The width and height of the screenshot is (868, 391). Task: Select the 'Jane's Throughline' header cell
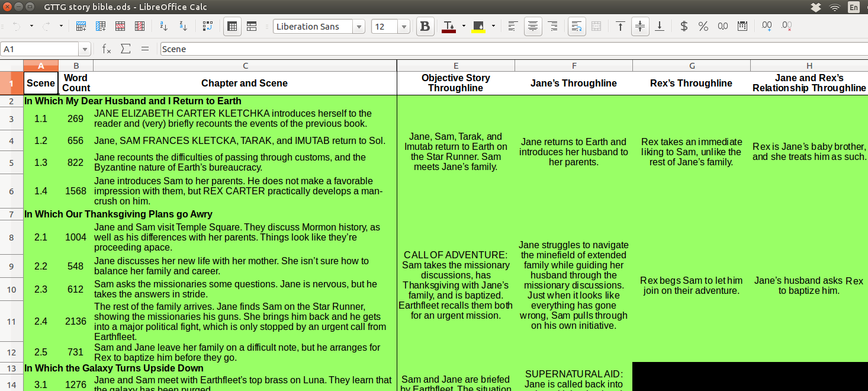click(x=574, y=83)
